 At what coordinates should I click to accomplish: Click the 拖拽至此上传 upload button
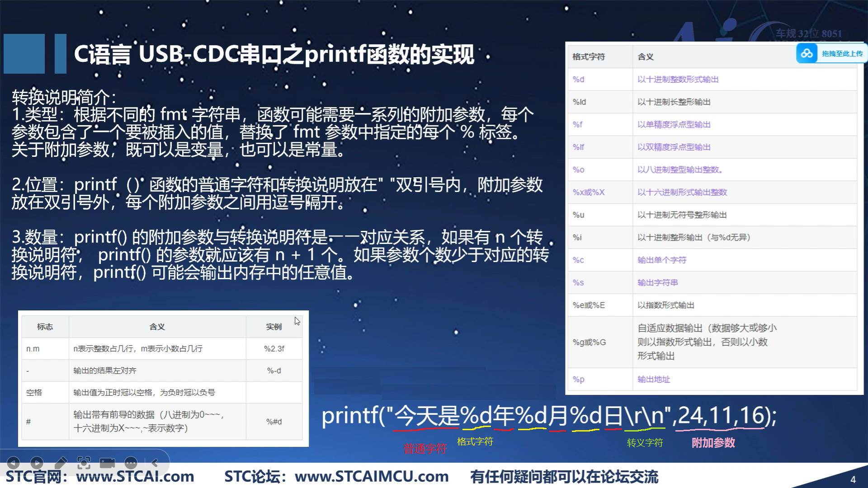point(842,54)
